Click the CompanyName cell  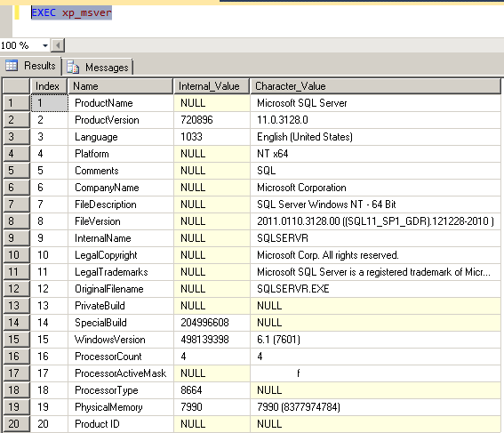click(x=121, y=188)
